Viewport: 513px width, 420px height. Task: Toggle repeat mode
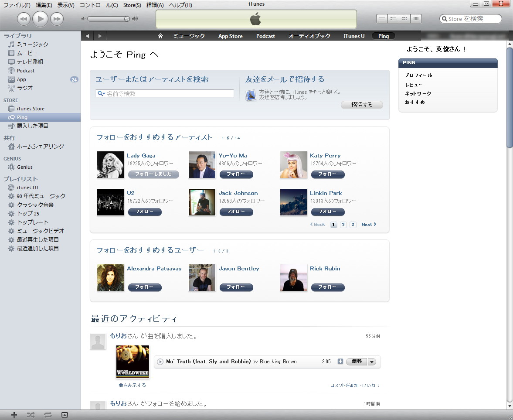48,415
